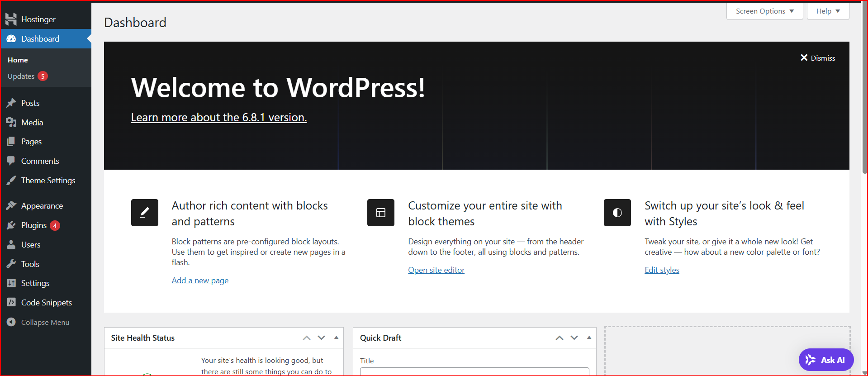Click the Media library icon
The height and width of the screenshot is (376, 868).
(x=11, y=123)
